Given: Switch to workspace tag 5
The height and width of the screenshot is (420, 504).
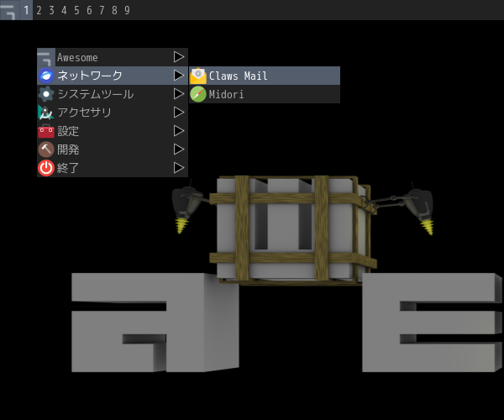Looking at the screenshot, I should tap(76, 10).
